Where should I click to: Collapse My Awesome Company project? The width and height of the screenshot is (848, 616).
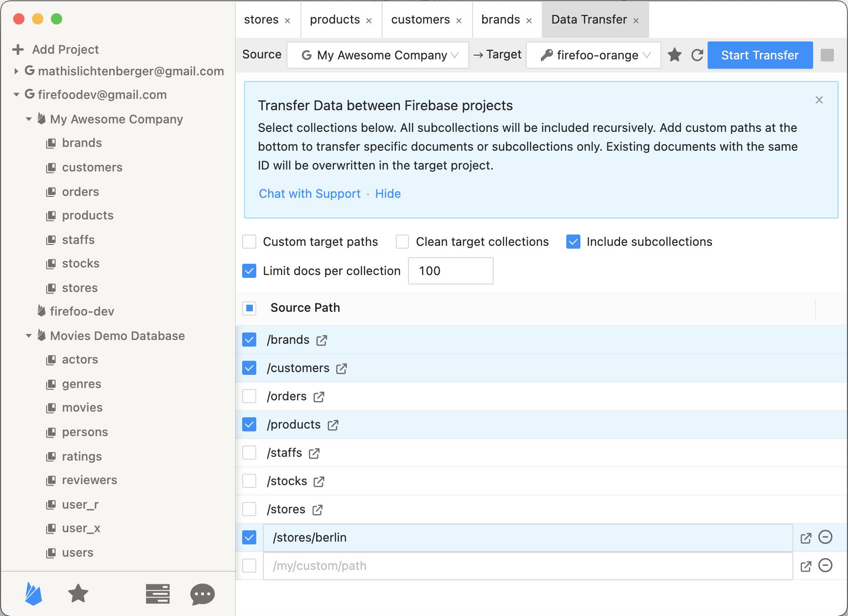pyautogui.click(x=28, y=119)
